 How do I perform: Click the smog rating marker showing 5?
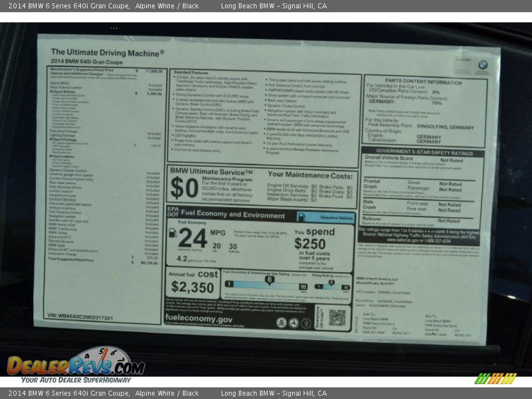(331, 283)
